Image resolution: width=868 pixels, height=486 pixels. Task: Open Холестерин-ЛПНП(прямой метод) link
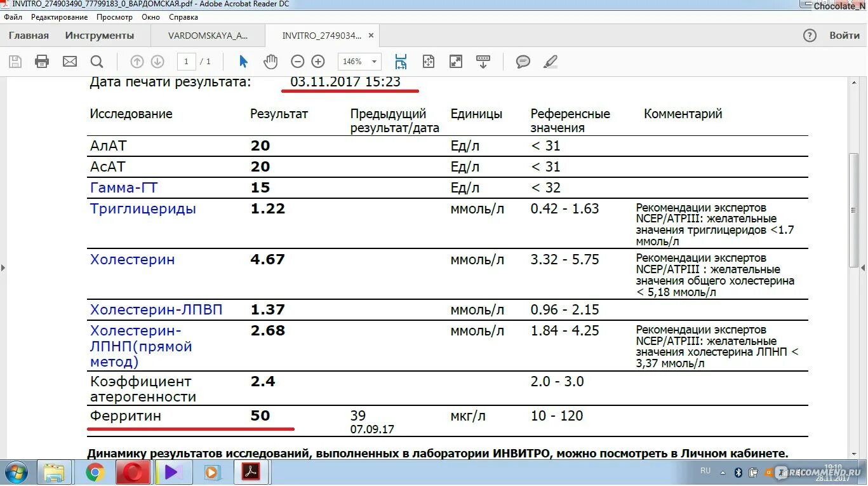pos(141,346)
